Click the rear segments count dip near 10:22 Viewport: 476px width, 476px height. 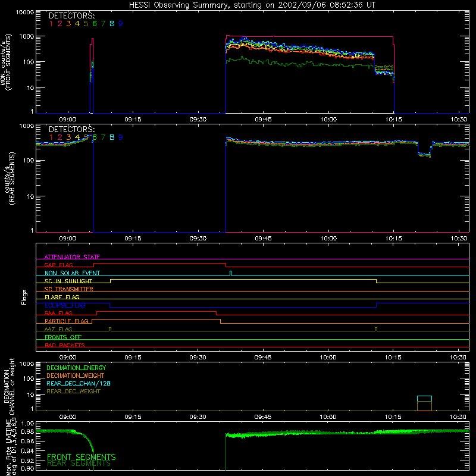(424, 154)
